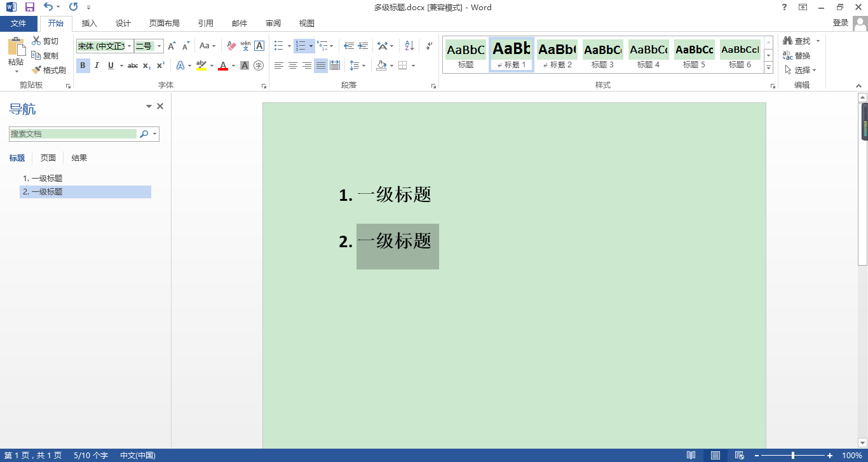Click the Undo arrow icon

pyautogui.click(x=49, y=7)
